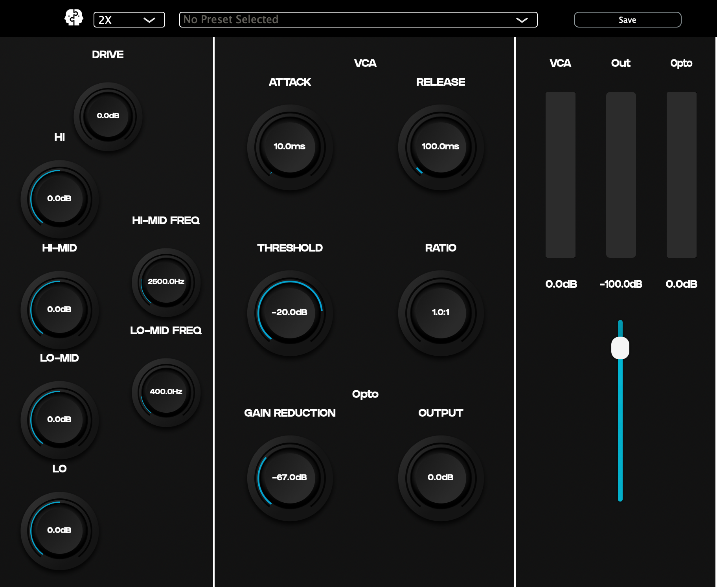
Task: Click the LO band label
Action: click(59, 469)
